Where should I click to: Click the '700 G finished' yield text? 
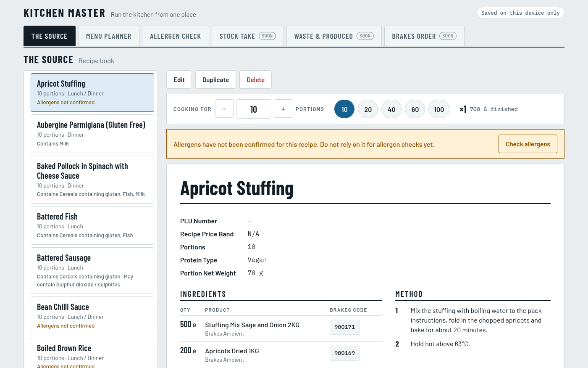pos(493,109)
